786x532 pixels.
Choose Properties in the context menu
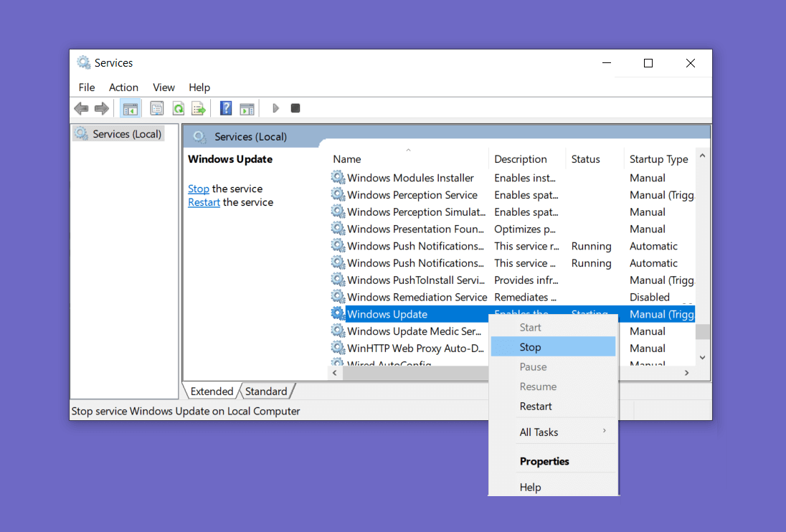553,461
